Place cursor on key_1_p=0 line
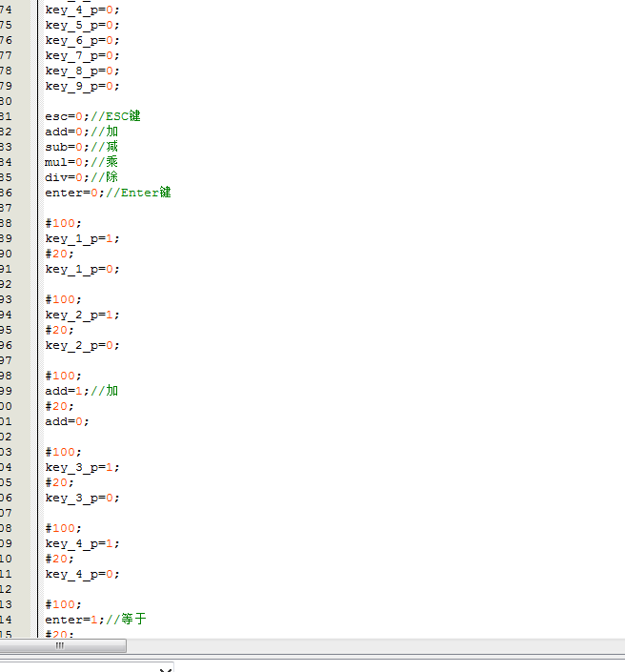This screenshot has height=672, width=625. coord(83,269)
